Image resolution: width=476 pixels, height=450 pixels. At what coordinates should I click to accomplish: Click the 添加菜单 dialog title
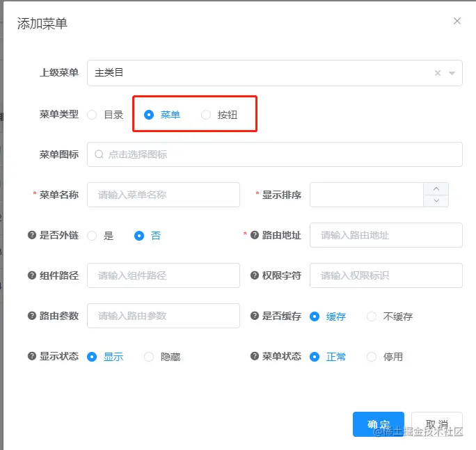pos(42,24)
